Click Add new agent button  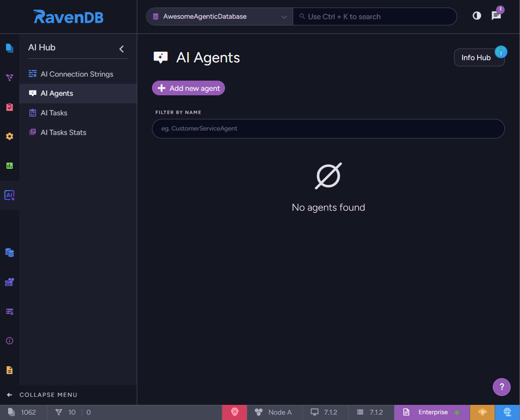(x=188, y=88)
